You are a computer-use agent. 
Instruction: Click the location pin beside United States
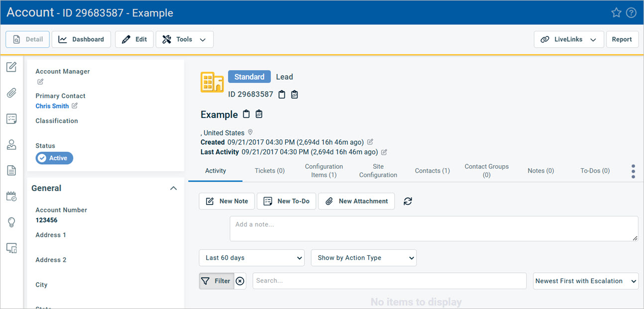click(x=250, y=132)
